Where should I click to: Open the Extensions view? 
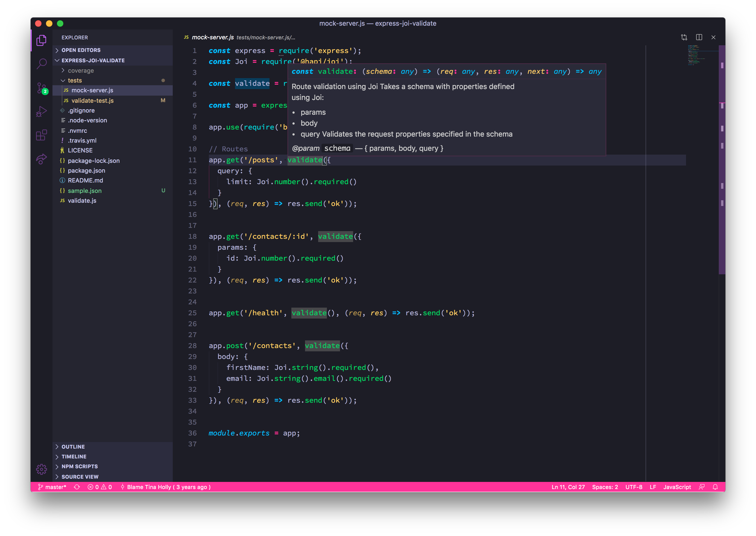[x=41, y=135]
